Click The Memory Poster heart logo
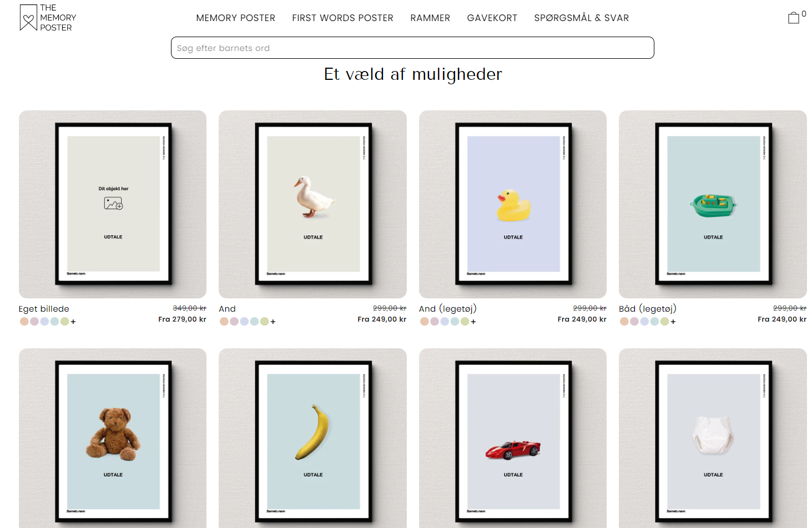 (28, 18)
